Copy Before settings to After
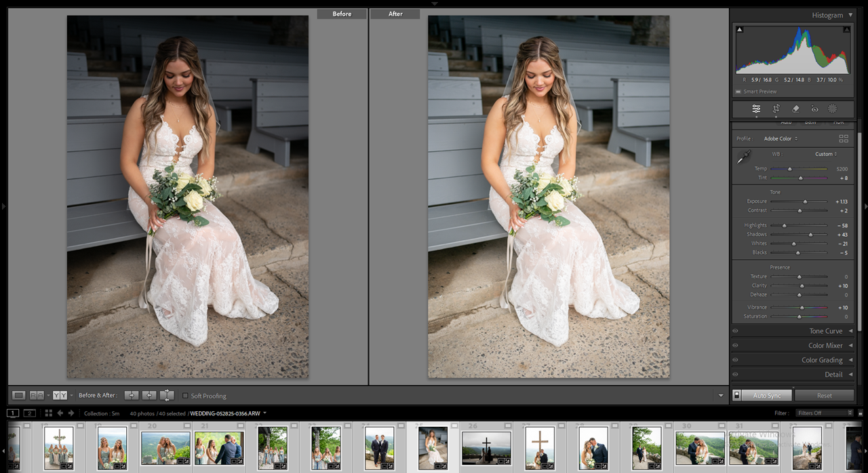868x473 pixels. coord(132,396)
